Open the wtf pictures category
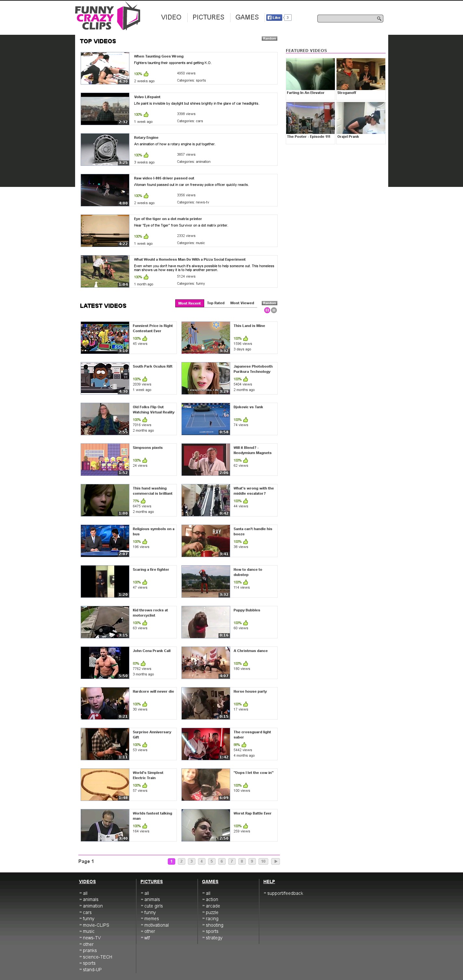Image resolution: width=463 pixels, height=980 pixels. tap(147, 938)
